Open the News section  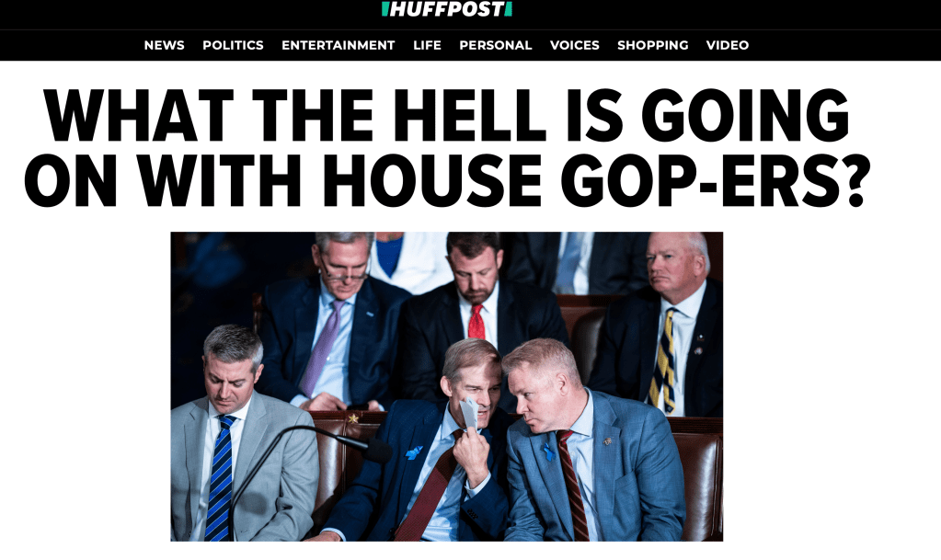coord(164,45)
